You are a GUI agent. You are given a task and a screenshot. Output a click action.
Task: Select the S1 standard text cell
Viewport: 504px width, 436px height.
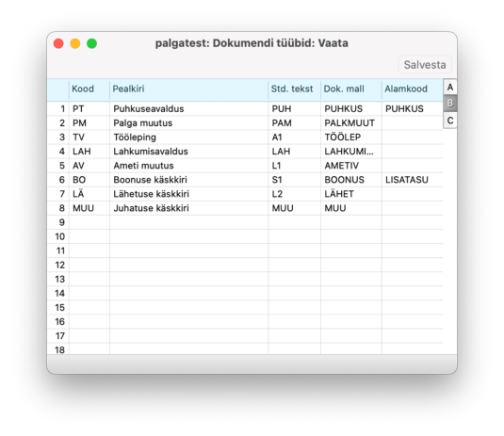[295, 180]
